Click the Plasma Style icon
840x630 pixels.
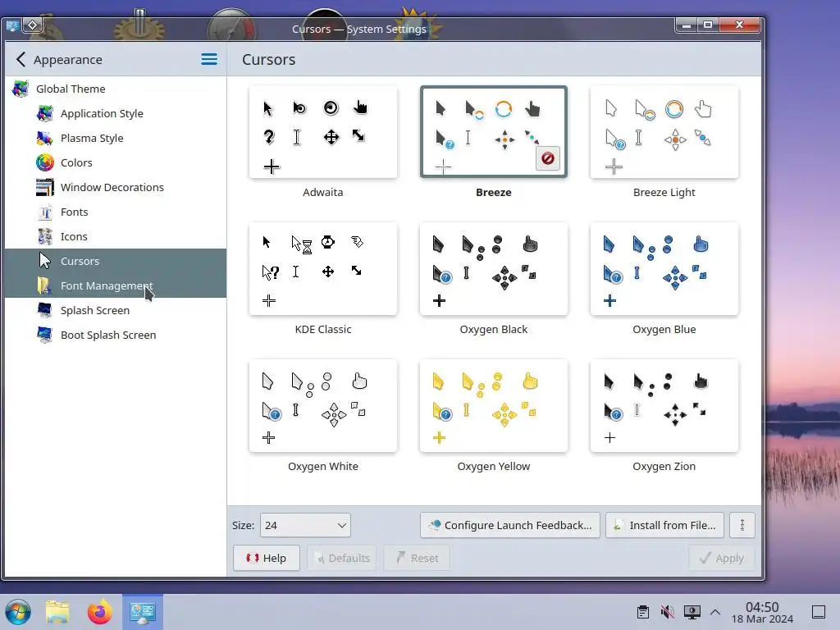pyautogui.click(x=45, y=138)
